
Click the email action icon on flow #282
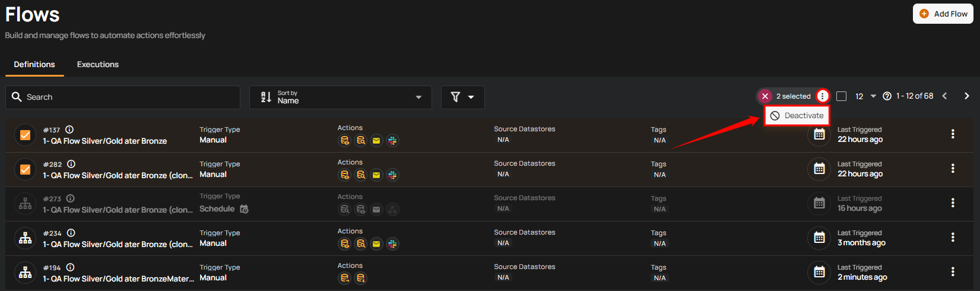[376, 175]
